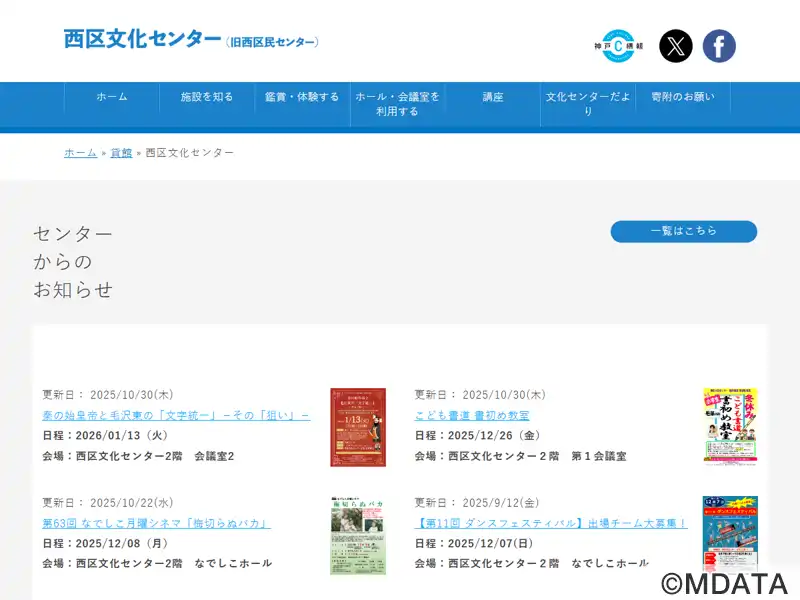Open the Facebook icon link
This screenshot has width=800, height=600.
point(719,46)
